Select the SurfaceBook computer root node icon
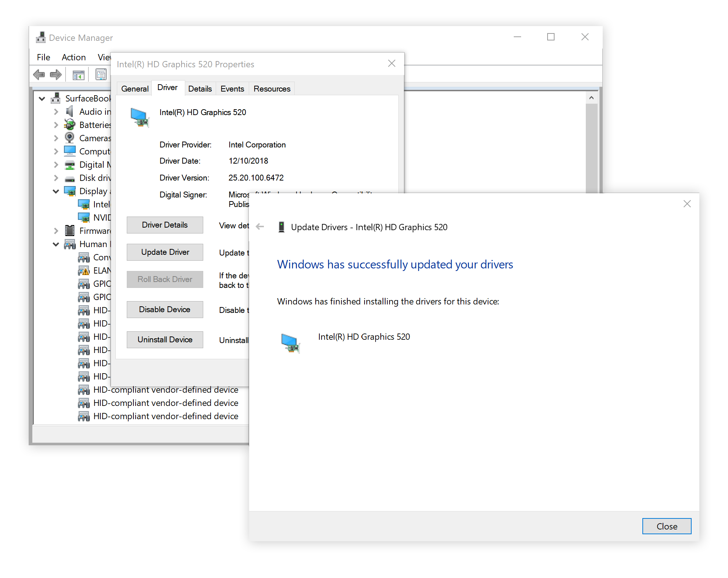This screenshot has height=578, width=728. (x=55, y=98)
